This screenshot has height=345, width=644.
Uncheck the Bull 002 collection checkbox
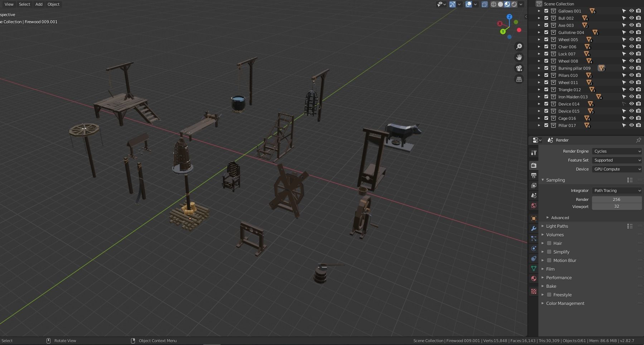tap(546, 18)
